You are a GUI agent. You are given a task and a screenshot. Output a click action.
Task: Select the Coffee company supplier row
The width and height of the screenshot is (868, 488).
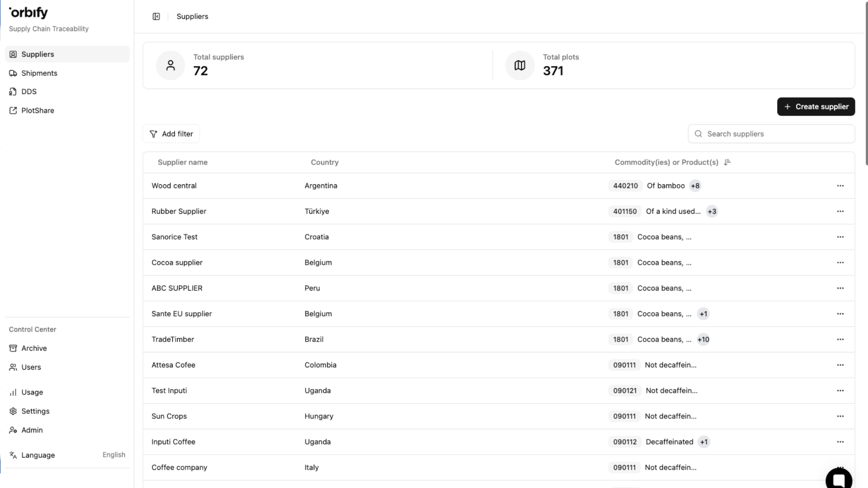pyautogui.click(x=499, y=468)
